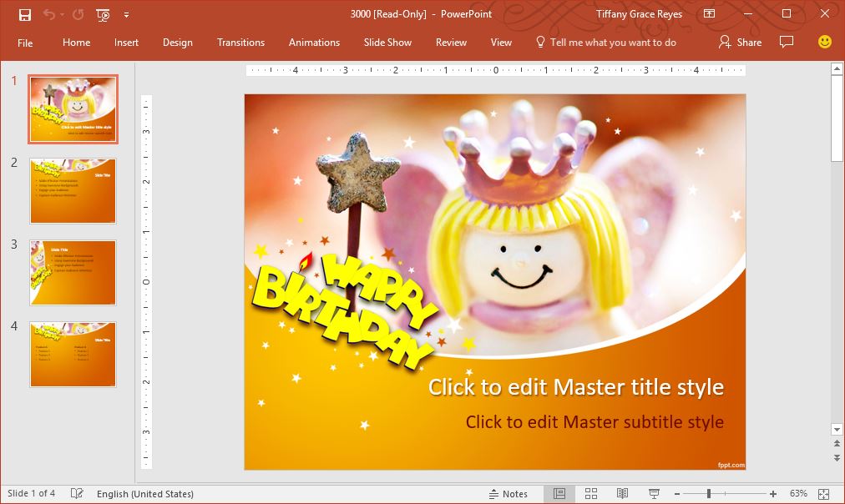Select slide 1 thumbnail

tap(73, 109)
